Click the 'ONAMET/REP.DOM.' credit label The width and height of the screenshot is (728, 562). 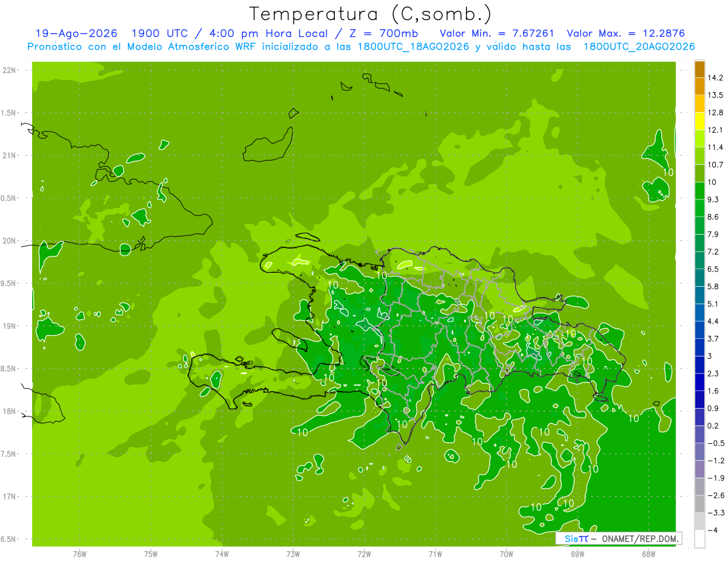pos(641,538)
